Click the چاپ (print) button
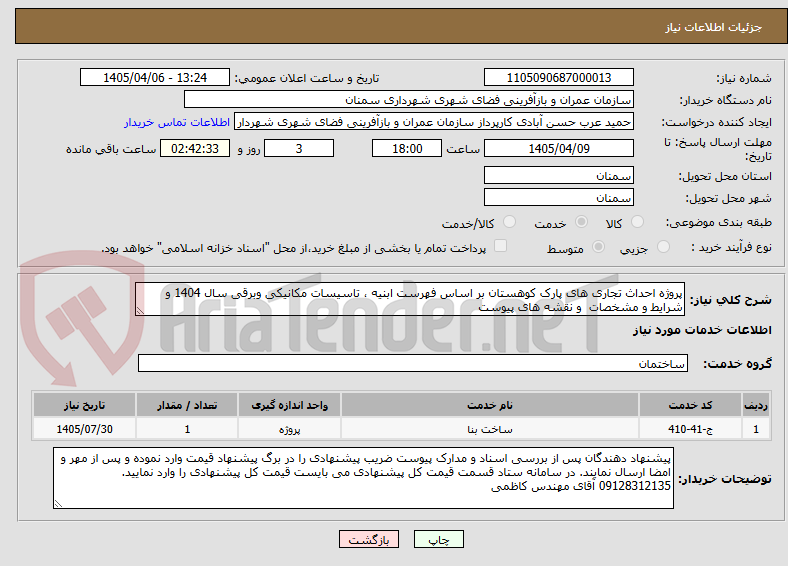The height and width of the screenshot is (566, 788). (x=438, y=539)
